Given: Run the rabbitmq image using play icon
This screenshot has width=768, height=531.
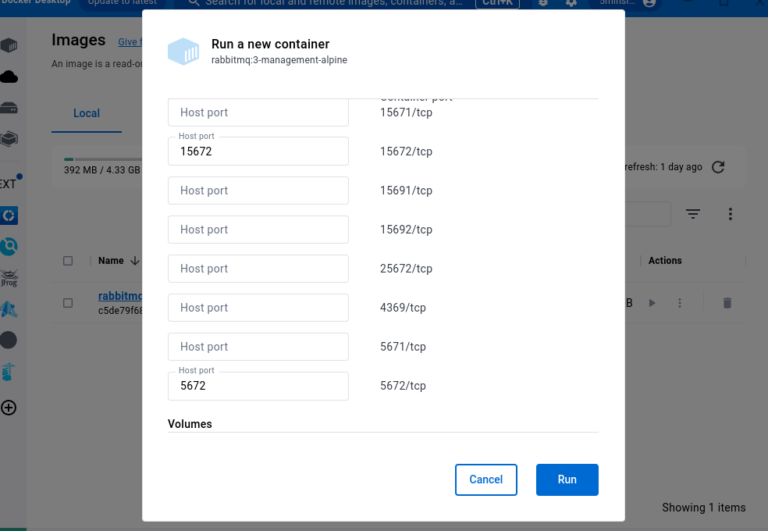Looking at the screenshot, I should pos(652,303).
